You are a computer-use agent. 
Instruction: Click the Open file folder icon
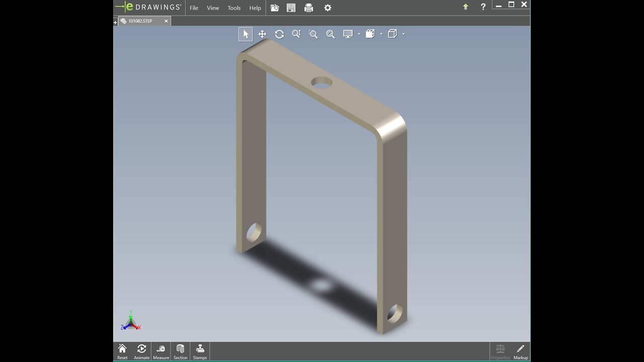(275, 8)
